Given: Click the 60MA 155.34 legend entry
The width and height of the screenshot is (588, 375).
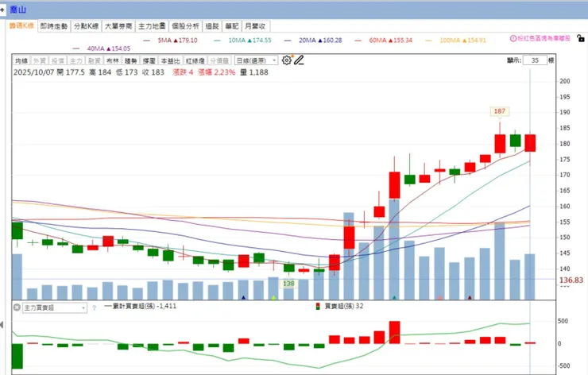Looking at the screenshot, I should pyautogui.click(x=384, y=41).
